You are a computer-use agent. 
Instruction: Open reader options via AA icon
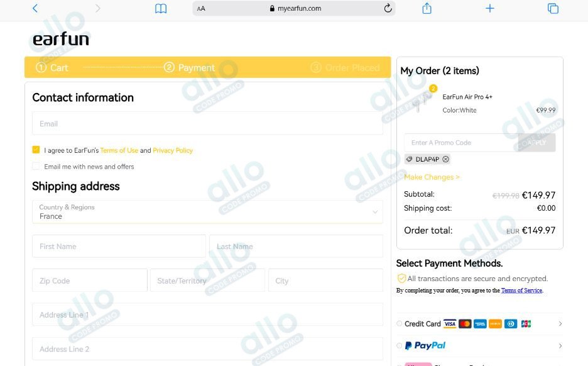pos(201,8)
